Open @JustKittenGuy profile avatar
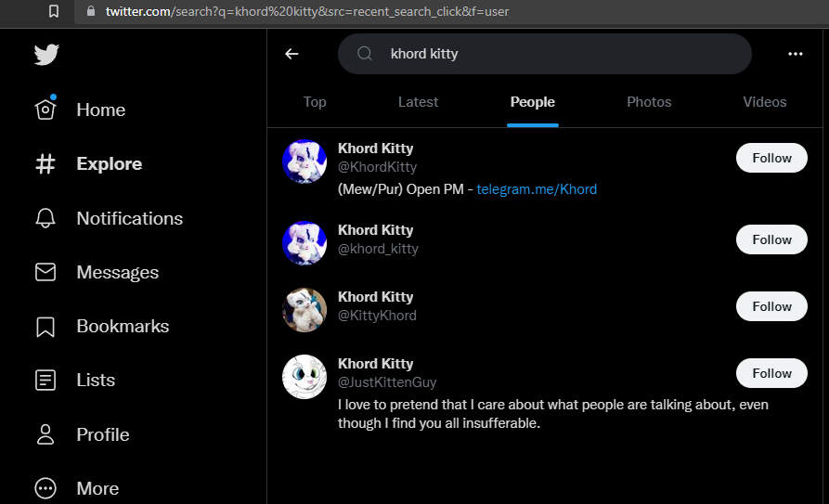829x504 pixels. click(304, 377)
